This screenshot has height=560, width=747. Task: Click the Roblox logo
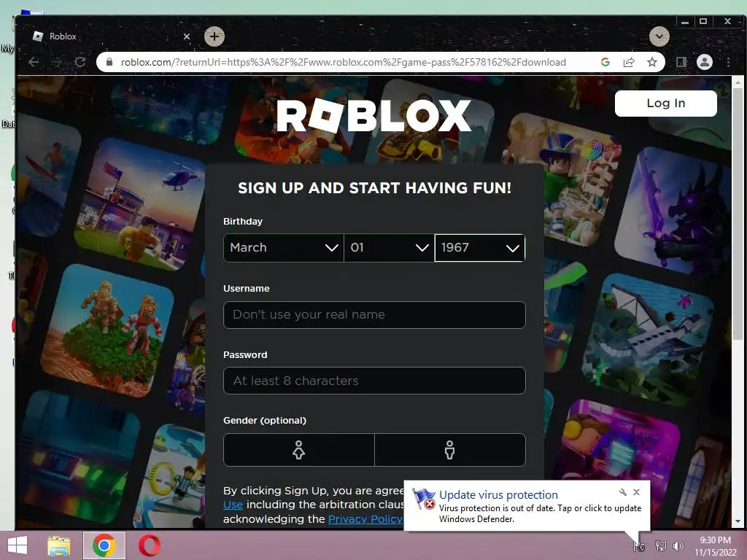(374, 116)
